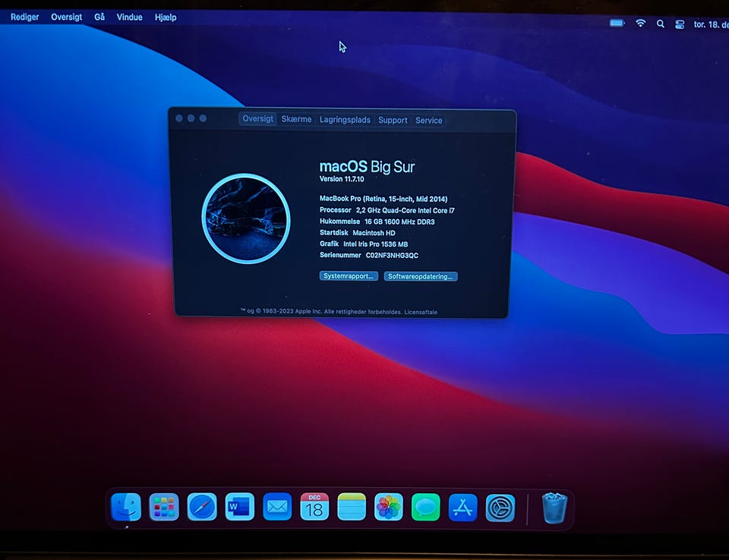Click the MacBook Pro model text

pyautogui.click(x=383, y=199)
